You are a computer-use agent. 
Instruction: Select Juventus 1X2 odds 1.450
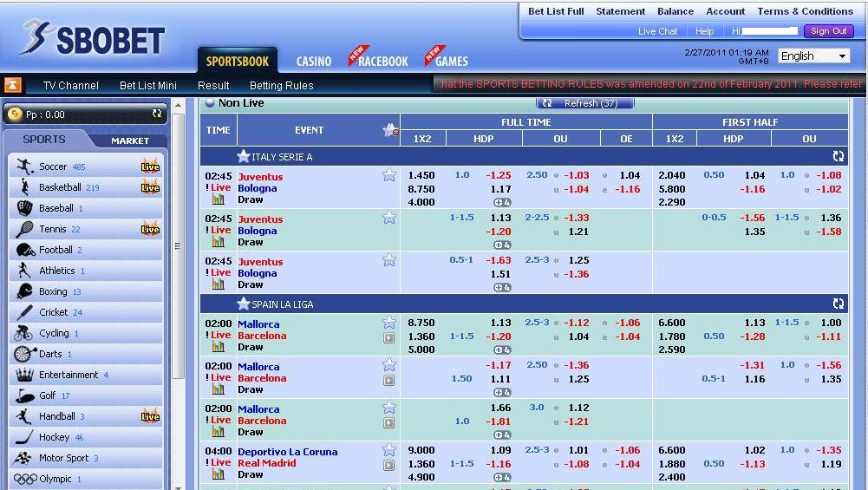[421, 175]
